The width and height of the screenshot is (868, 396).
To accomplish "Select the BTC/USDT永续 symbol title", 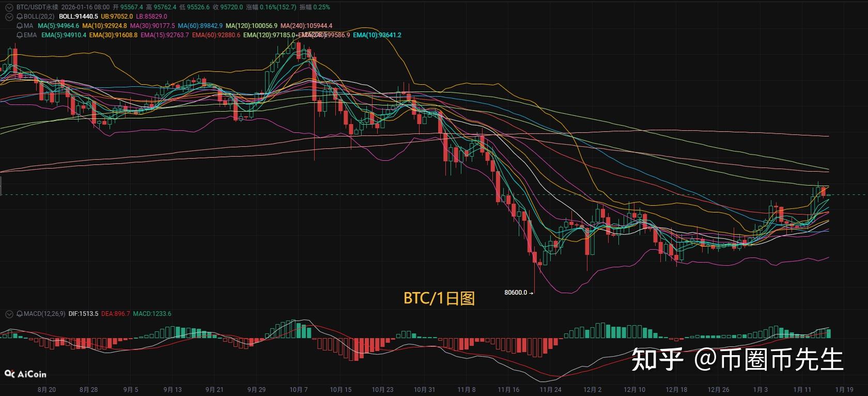I will point(37,7).
